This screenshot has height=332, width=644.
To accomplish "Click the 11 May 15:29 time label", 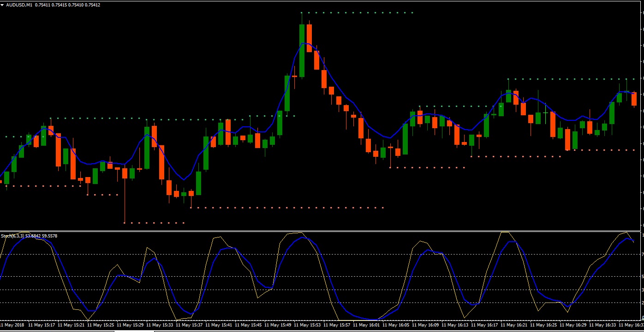I will 130,325.
